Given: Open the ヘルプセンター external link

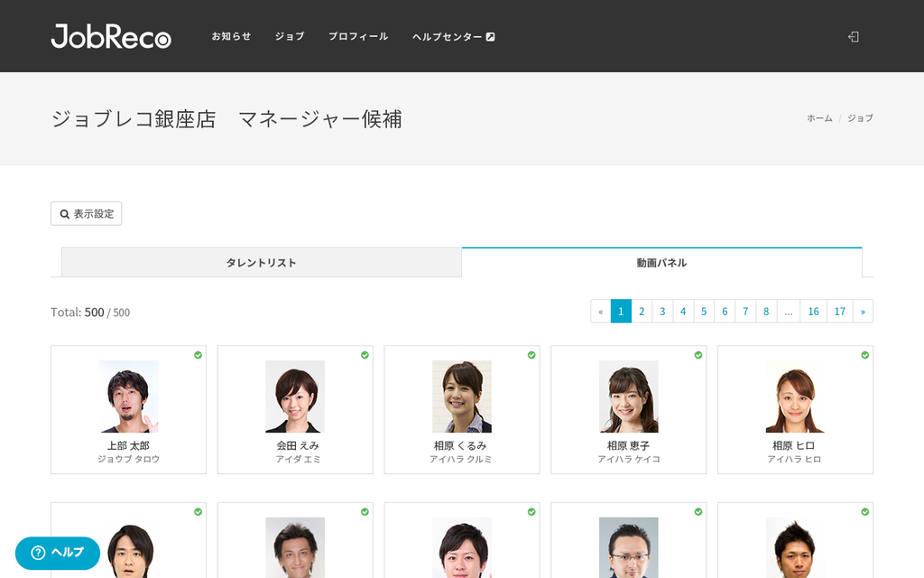Looking at the screenshot, I should 453,36.
